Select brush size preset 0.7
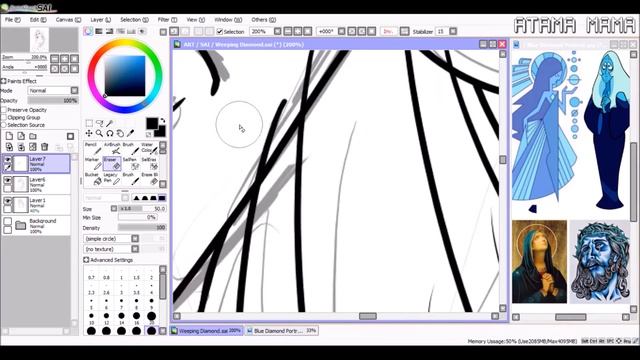 tap(91, 273)
